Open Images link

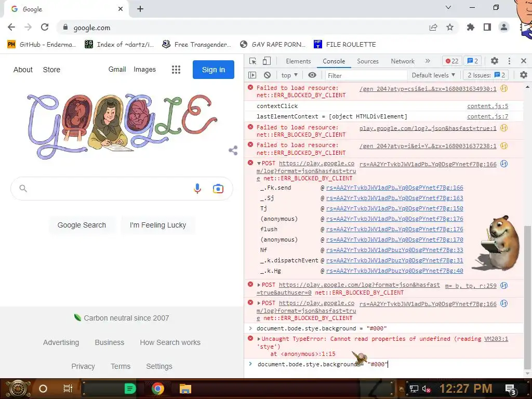[x=144, y=70]
